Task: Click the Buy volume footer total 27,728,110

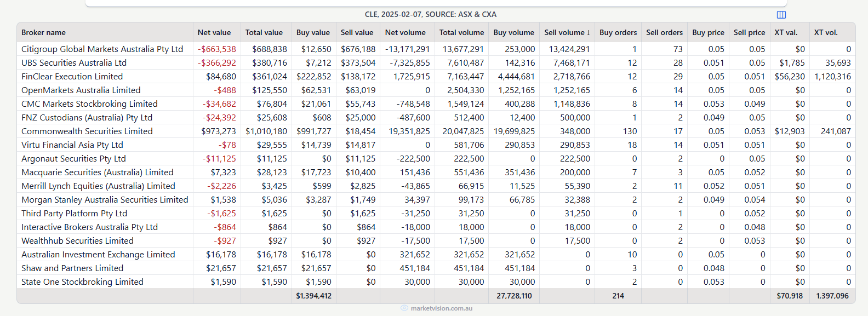Action: (x=515, y=296)
